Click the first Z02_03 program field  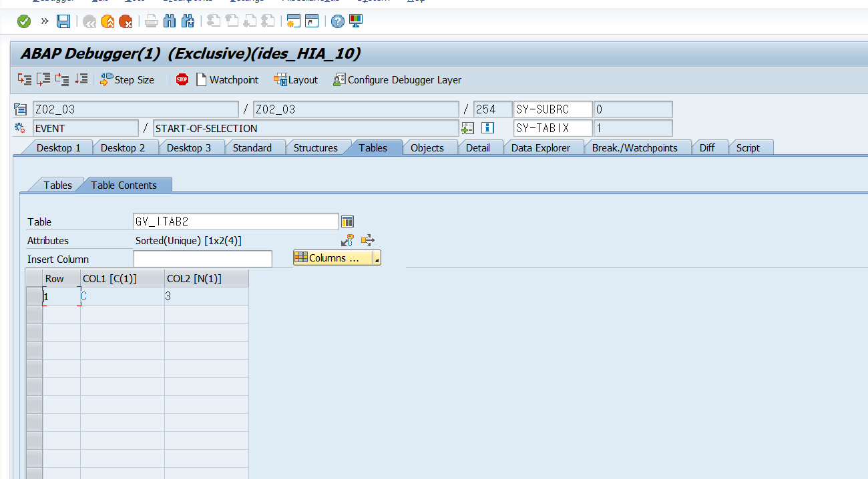(x=136, y=109)
